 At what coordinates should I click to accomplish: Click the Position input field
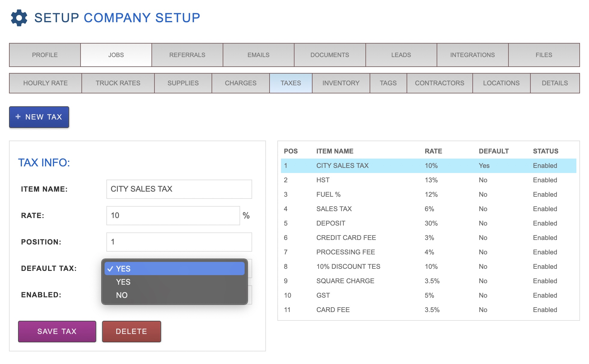click(x=179, y=242)
